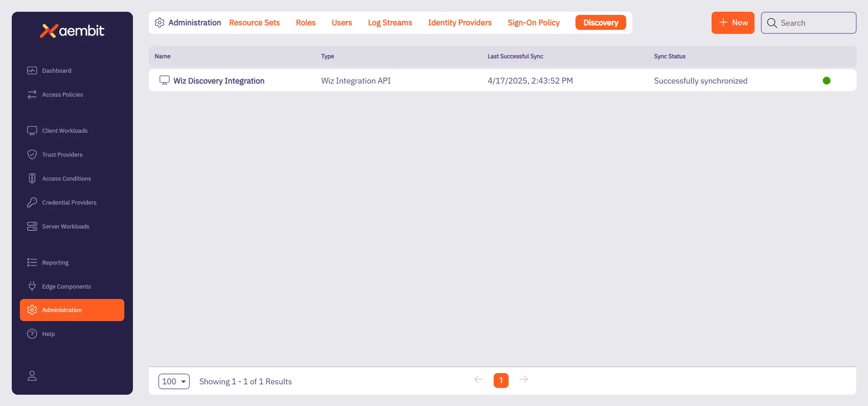Click the Credential Providers key icon
868x406 pixels.
32,202
